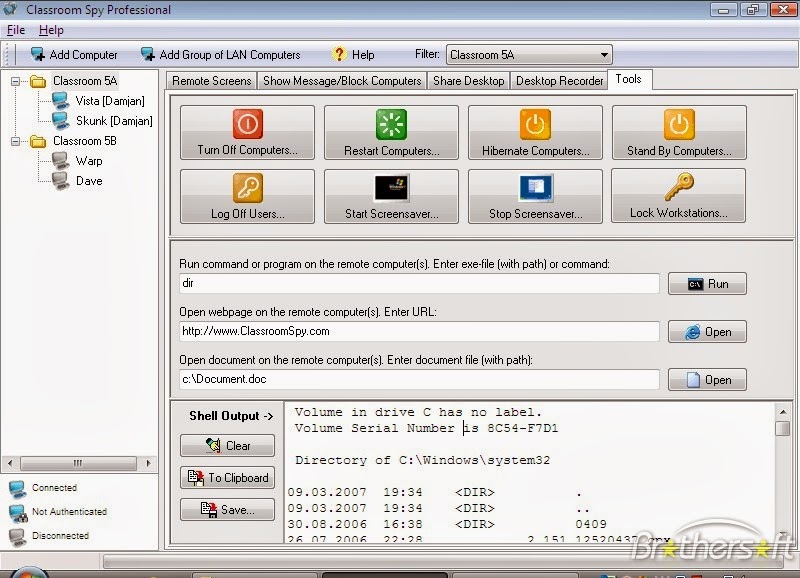Click the Help question mark icon
Viewport: 800px width, 578px height.
coord(339,54)
